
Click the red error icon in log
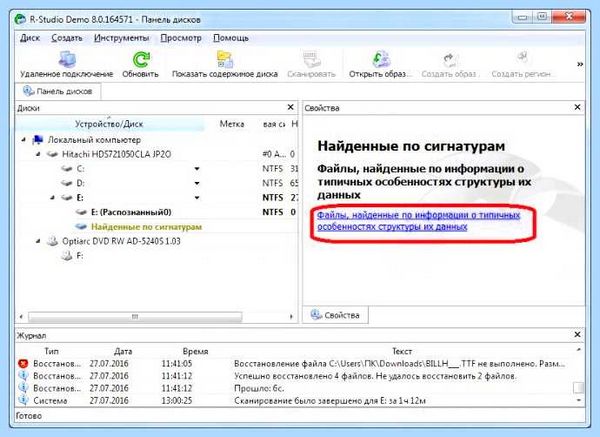tap(23, 364)
